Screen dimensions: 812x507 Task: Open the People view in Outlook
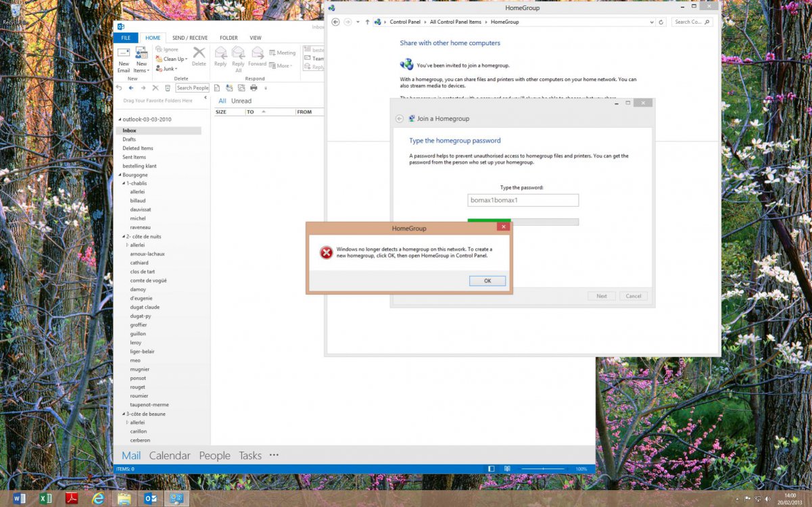pyautogui.click(x=214, y=456)
